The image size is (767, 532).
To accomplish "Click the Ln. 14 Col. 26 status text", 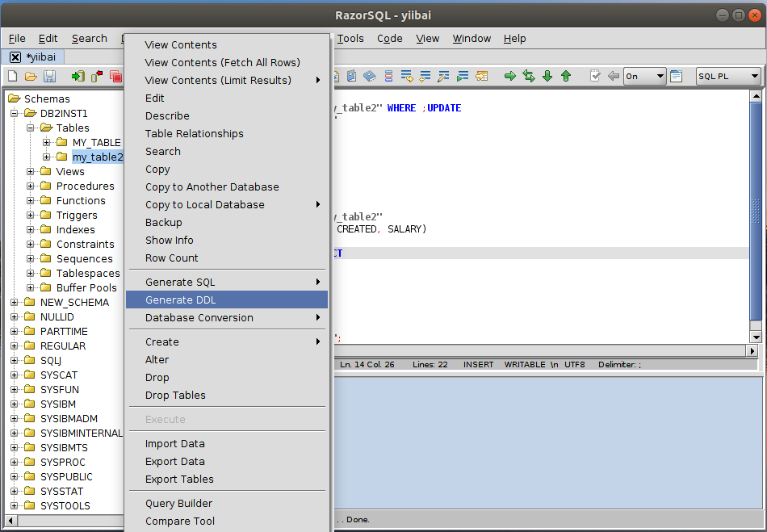I will (x=367, y=365).
